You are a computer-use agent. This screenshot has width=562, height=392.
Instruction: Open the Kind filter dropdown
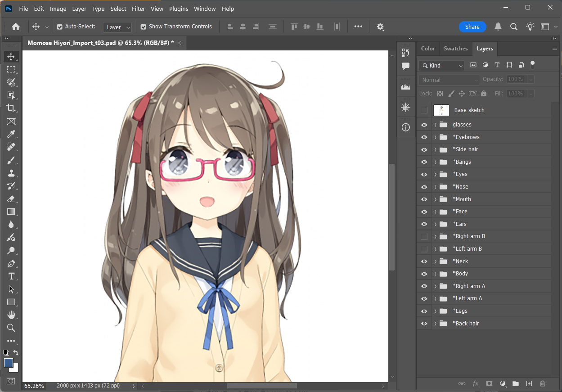coord(441,66)
